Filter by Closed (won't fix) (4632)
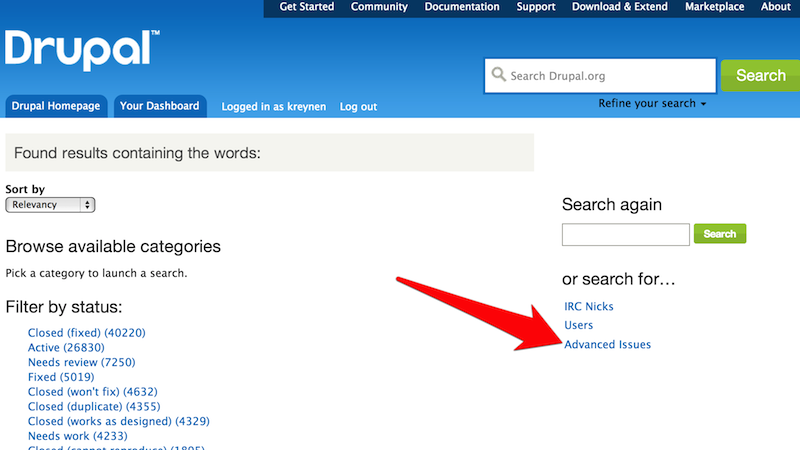 pos(93,392)
